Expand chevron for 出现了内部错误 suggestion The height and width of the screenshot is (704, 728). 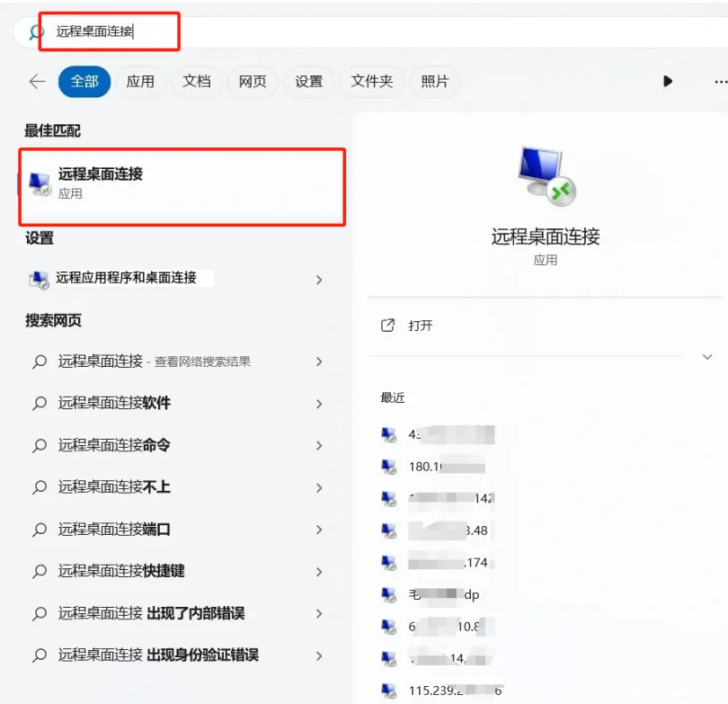(319, 613)
